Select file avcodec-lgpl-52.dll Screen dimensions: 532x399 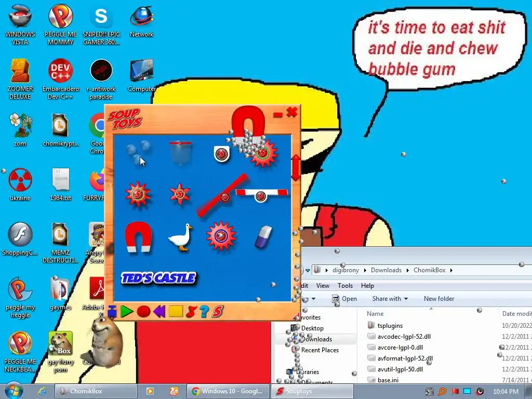[404, 337]
